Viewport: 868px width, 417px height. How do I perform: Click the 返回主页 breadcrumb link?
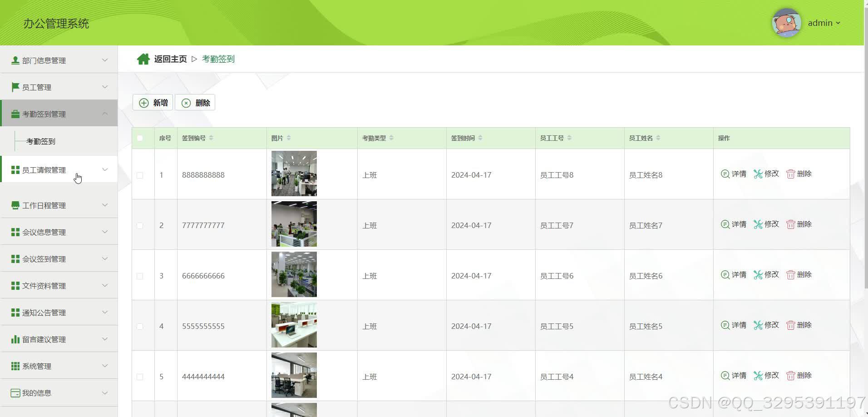[170, 59]
